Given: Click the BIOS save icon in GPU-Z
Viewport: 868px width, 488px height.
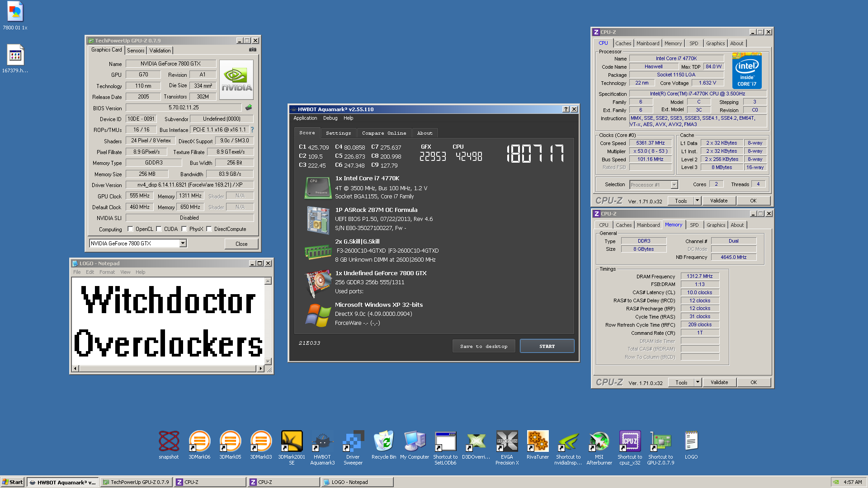Looking at the screenshot, I should [249, 108].
